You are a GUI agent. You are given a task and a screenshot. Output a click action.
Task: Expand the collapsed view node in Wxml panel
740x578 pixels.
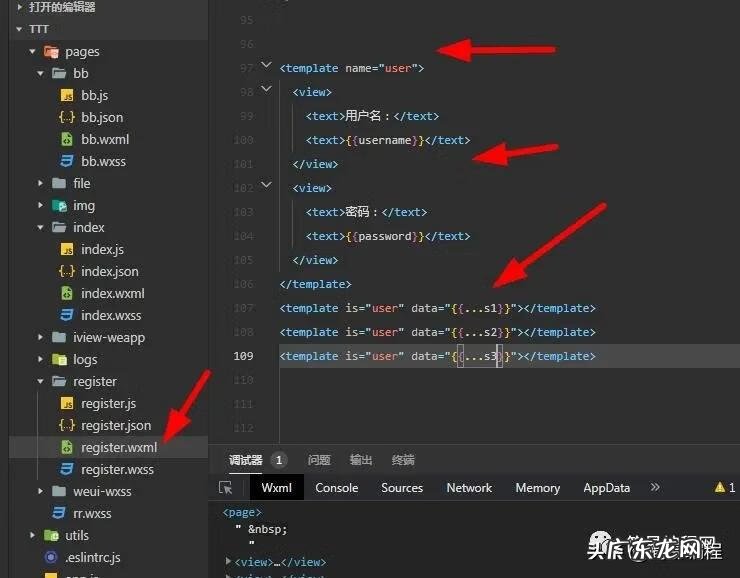pyautogui.click(x=229, y=562)
